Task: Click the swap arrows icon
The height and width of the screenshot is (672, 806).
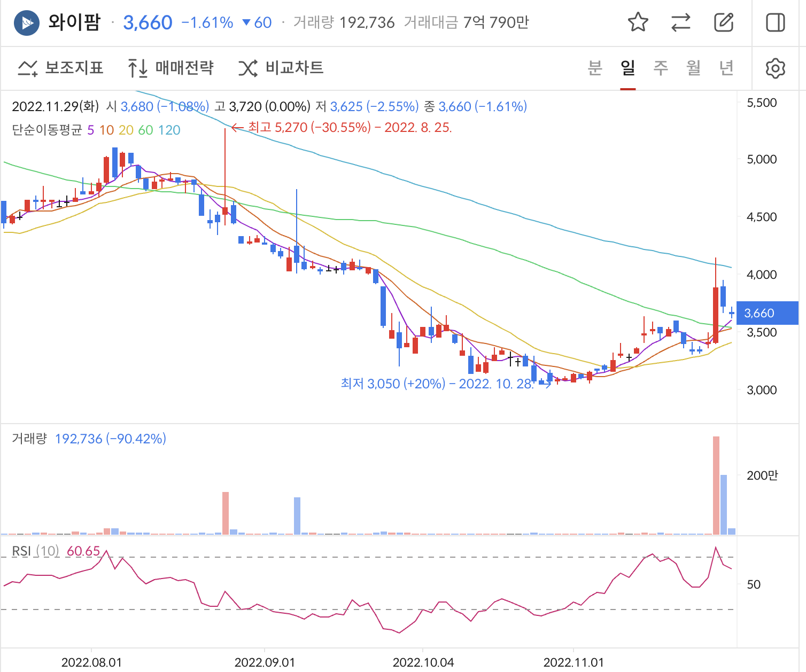Action: 680,22
